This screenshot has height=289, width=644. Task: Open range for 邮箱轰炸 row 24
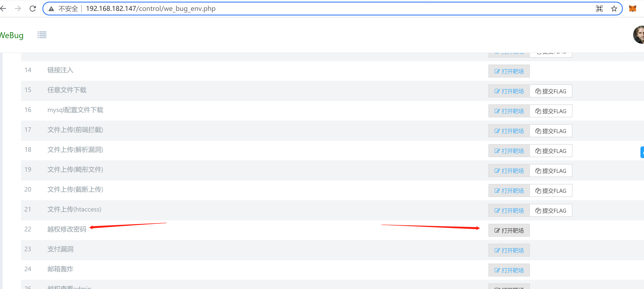click(x=509, y=270)
